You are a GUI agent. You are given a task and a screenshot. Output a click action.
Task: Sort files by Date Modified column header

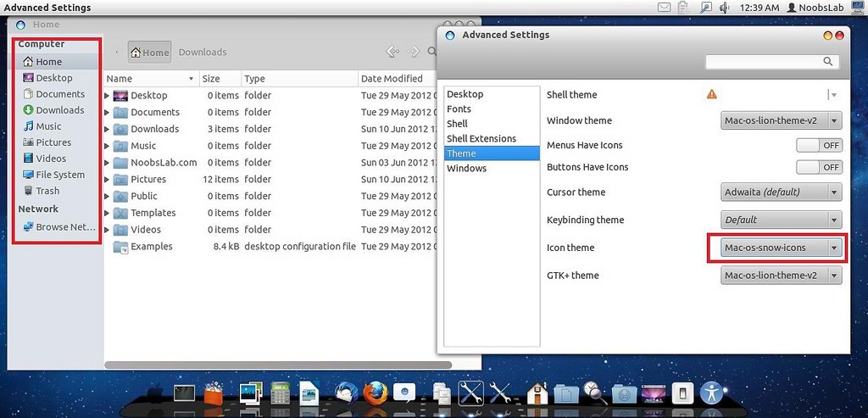(398, 79)
